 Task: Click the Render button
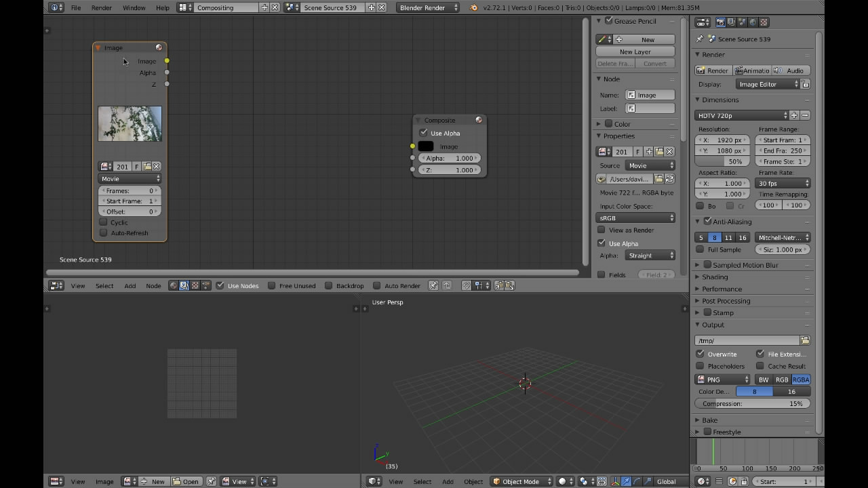[x=713, y=70]
